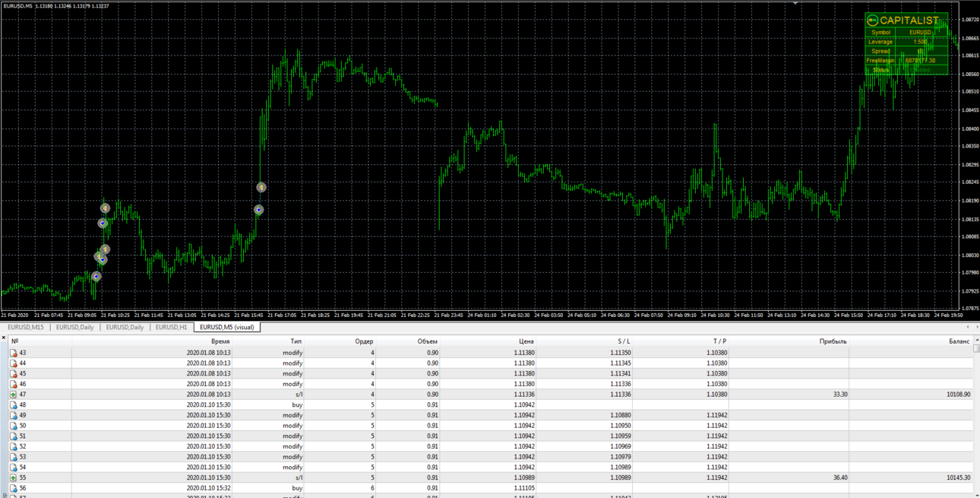This screenshot has width=980, height=498.
Task: Sort by the Тип column header
Action: (296, 341)
